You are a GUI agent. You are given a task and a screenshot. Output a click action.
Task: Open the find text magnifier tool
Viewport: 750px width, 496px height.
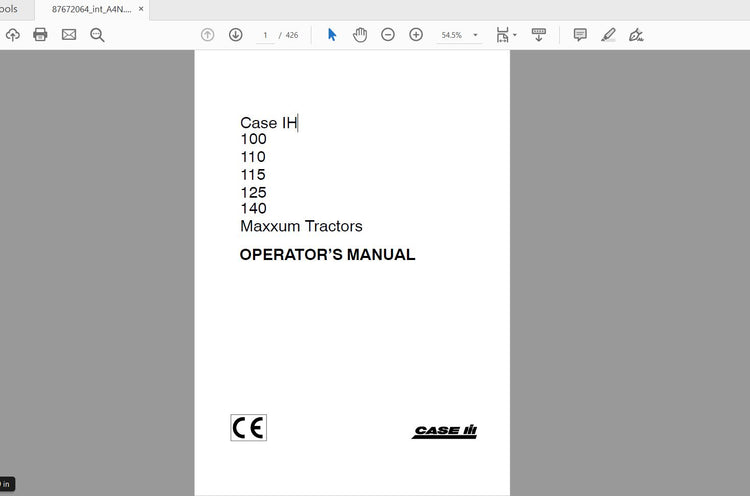coord(97,35)
